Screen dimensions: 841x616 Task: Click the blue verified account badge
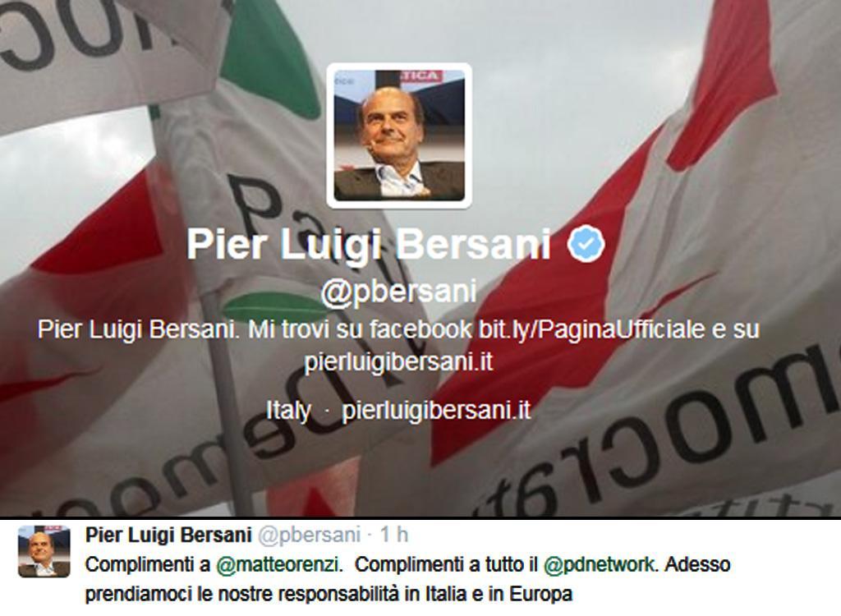(586, 244)
